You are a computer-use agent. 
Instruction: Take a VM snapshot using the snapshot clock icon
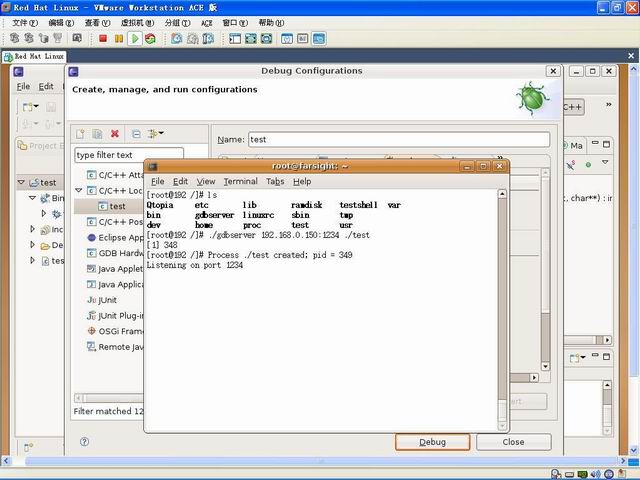point(177,39)
